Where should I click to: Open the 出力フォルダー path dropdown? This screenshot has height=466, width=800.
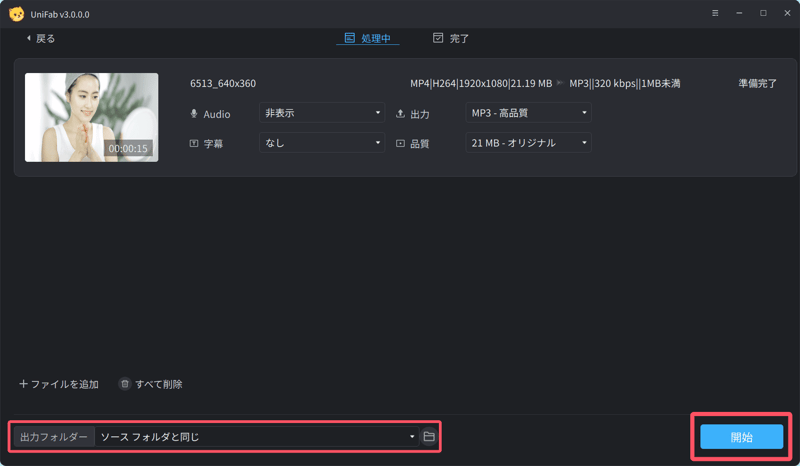click(x=256, y=437)
